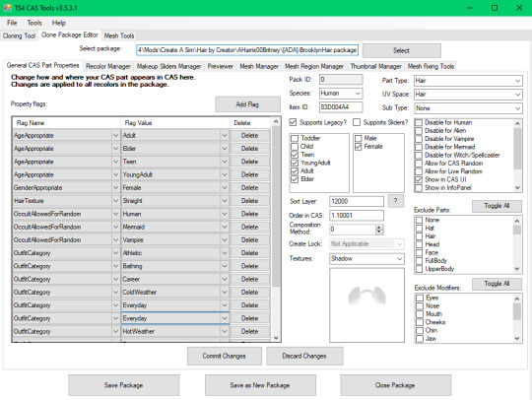Click the Select package button
Screen dimensions: 532x400
pyautogui.click(x=401, y=50)
